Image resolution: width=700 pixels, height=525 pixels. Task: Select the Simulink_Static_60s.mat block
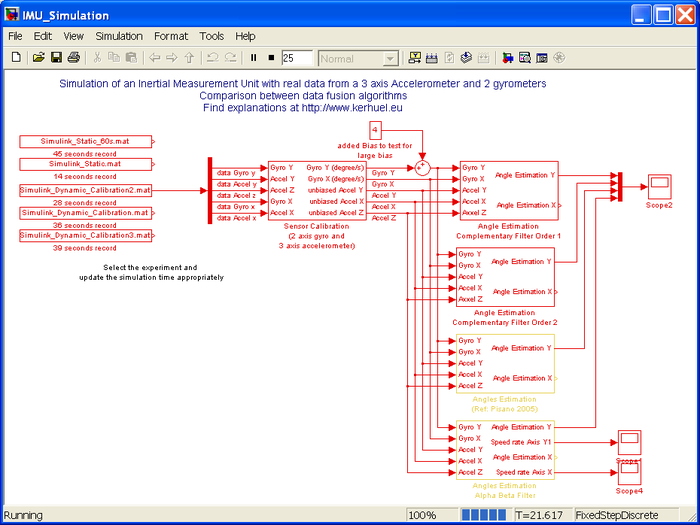(85, 142)
